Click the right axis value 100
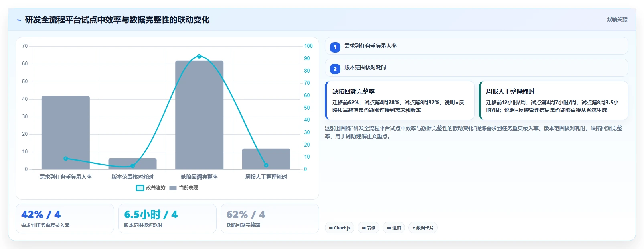This screenshot has height=249, width=644. [308, 46]
